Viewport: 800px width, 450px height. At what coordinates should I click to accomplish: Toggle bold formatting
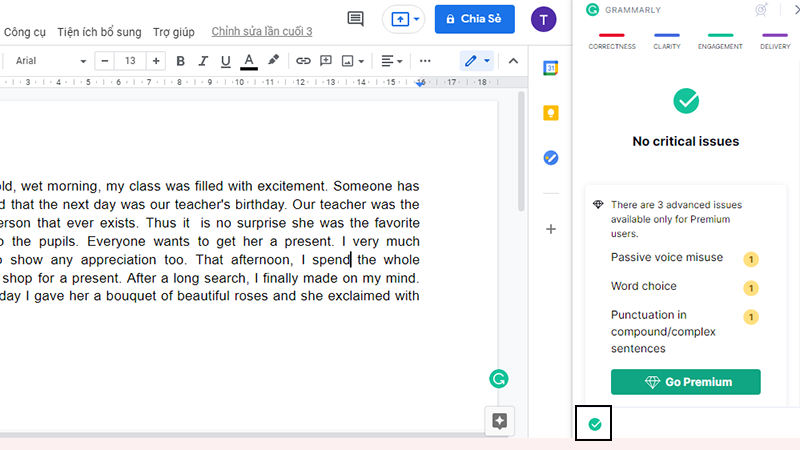coord(180,61)
